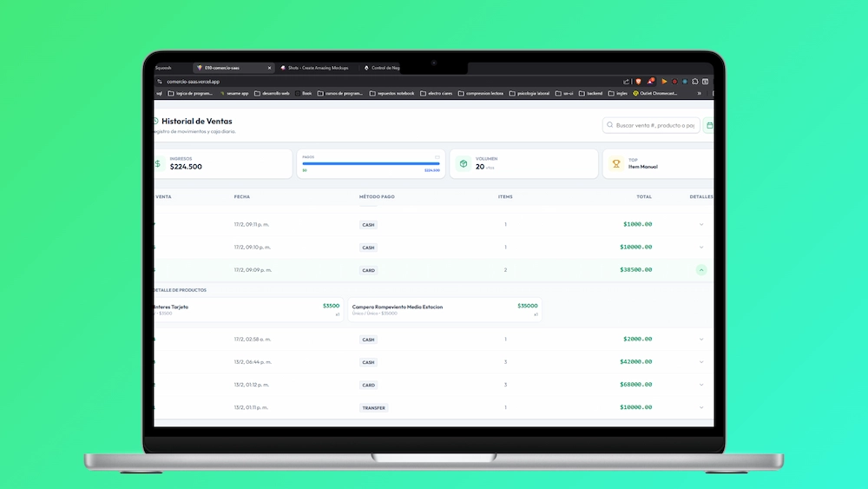Expand details for the $42000.00 sale

coord(701,362)
